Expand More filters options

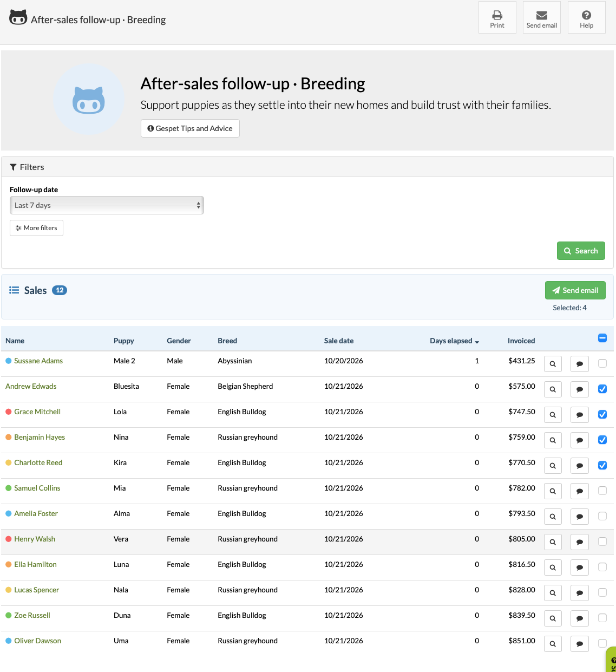36,228
